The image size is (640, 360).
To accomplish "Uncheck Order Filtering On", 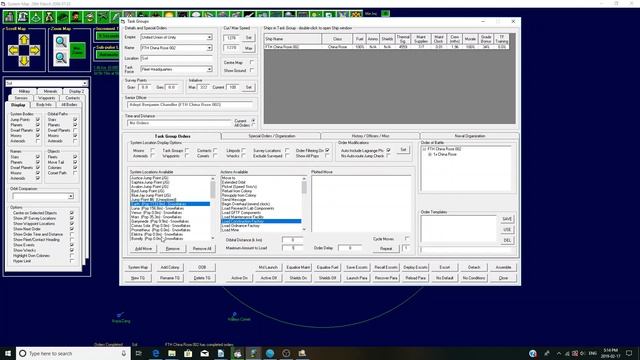I will (327, 151).
